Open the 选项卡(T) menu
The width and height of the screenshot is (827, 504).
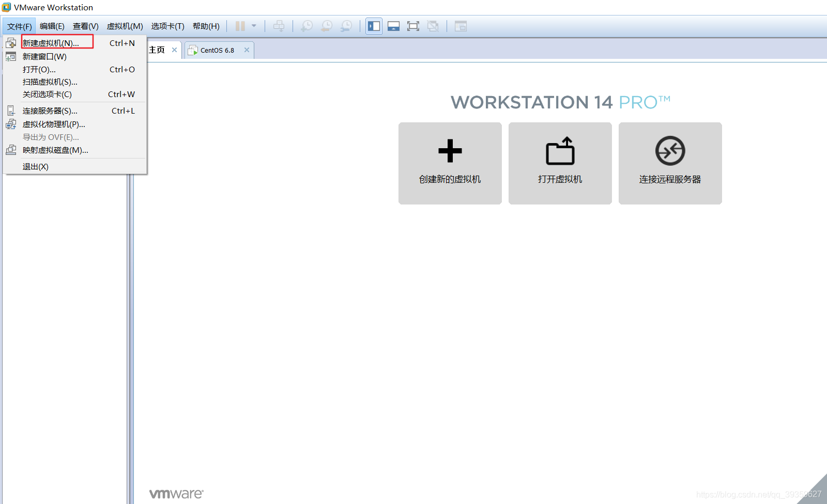tap(168, 26)
